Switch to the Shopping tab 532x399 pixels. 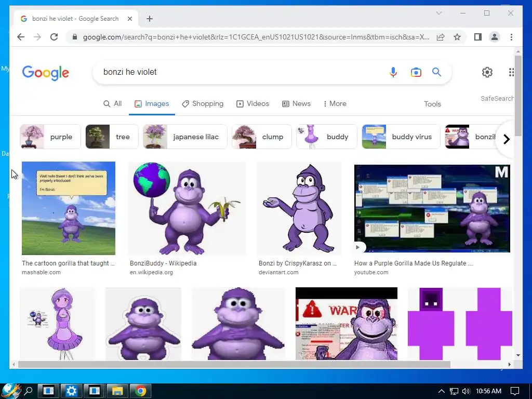203,103
